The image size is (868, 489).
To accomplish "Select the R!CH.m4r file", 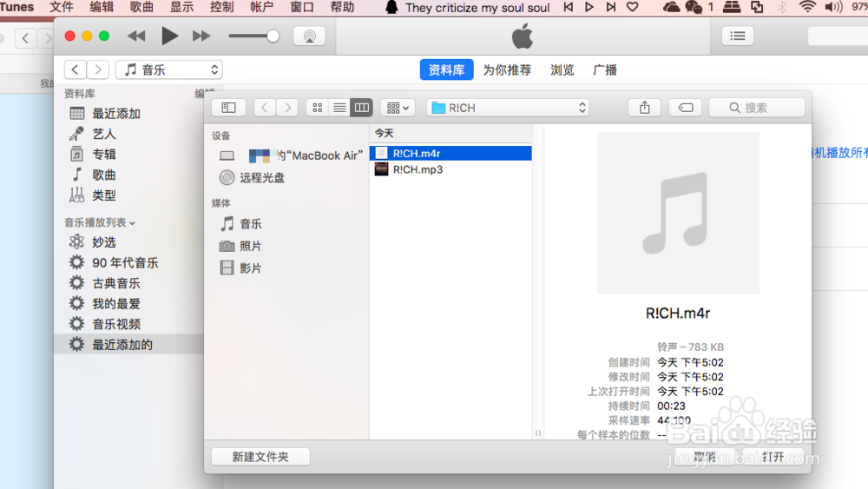I will point(450,154).
